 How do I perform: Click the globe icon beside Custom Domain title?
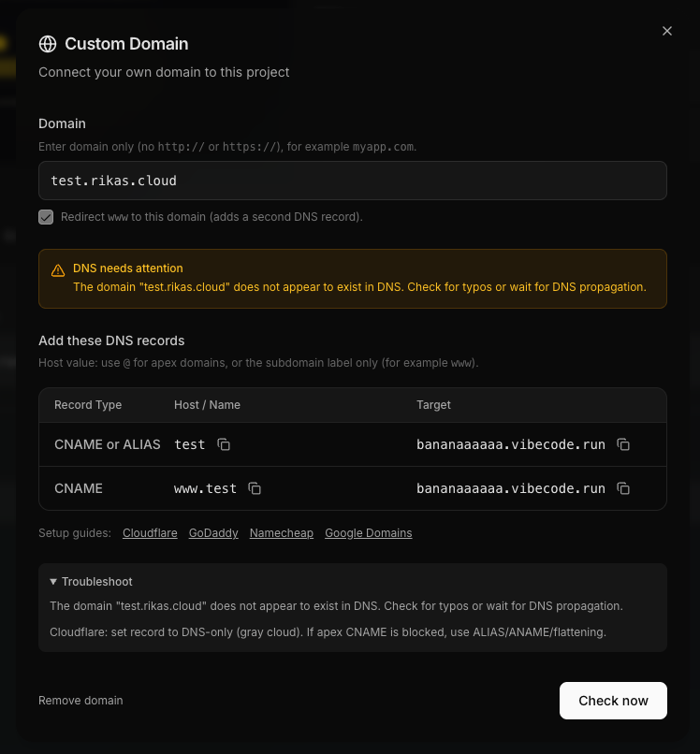point(48,43)
